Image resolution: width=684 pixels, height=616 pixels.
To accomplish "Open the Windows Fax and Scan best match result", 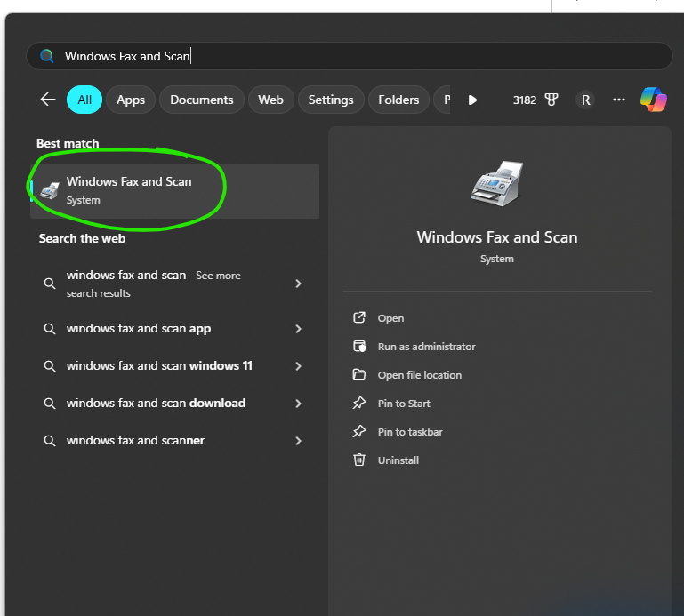I will 174,190.
